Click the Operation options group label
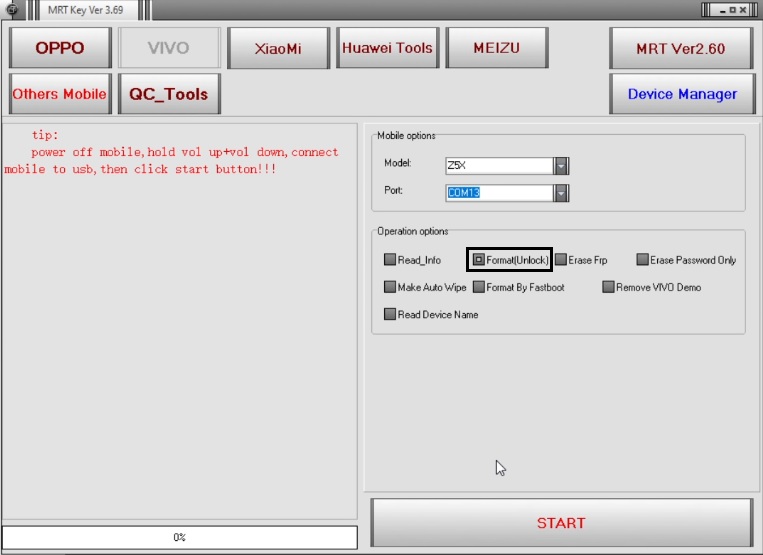The height and width of the screenshot is (555, 763). pos(413,231)
